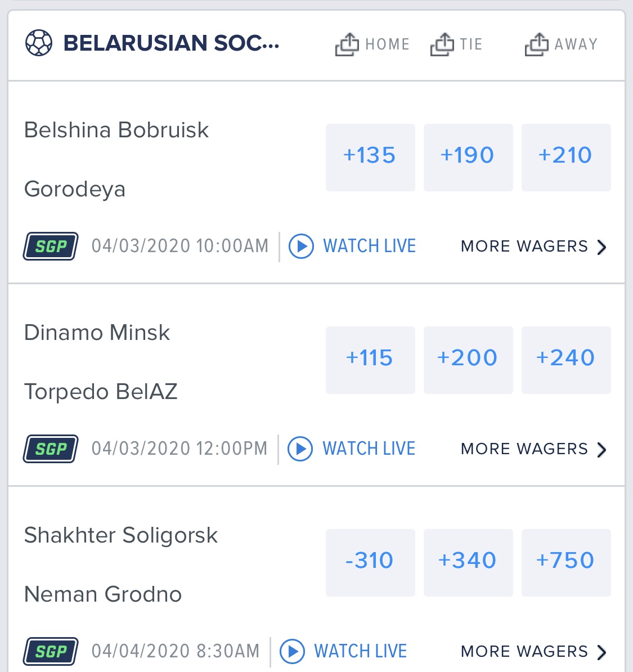Click the share icon beside HOME
Viewport: 633px width, 672px height.
click(x=347, y=44)
